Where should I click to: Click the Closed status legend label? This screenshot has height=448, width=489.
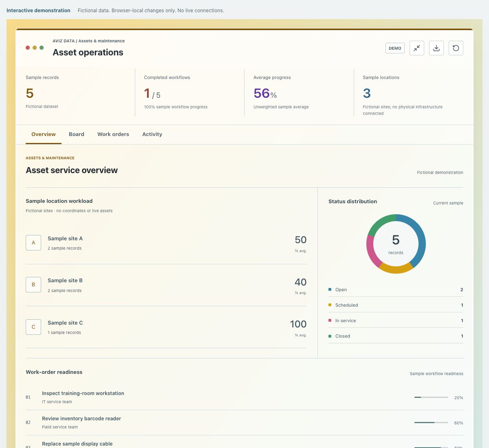pos(343,336)
